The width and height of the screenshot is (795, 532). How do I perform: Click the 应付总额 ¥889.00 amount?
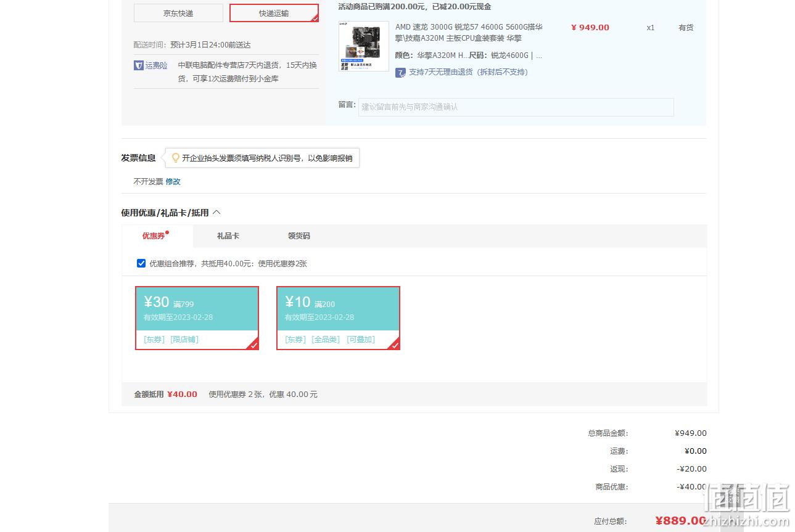click(680, 521)
